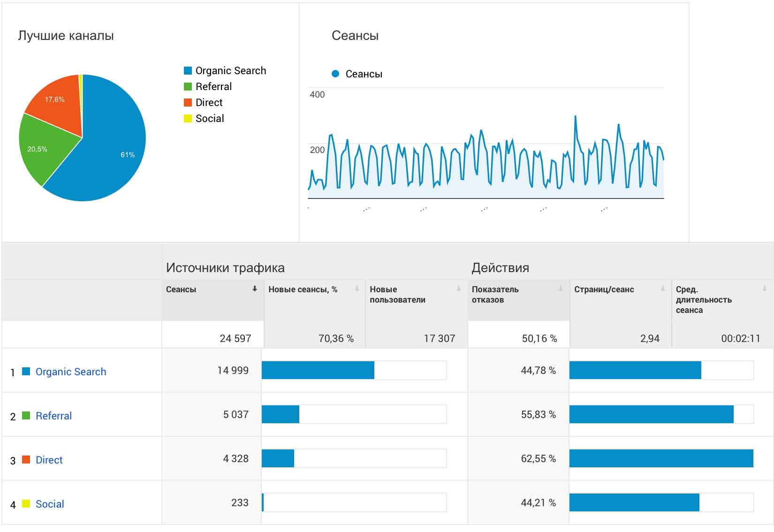
Task: Click the blue Сеансы legend dot
Action: 335,74
